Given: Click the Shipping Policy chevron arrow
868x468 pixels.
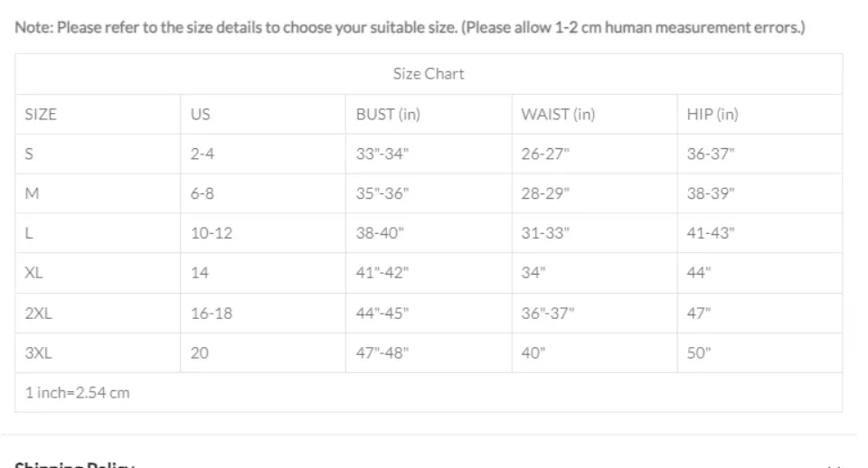Looking at the screenshot, I should pos(834,464).
